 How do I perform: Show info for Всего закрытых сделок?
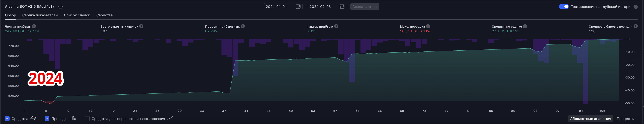pyautogui.click(x=141, y=26)
